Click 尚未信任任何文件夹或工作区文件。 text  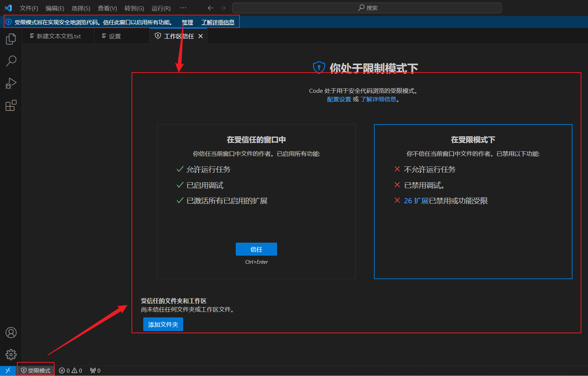tap(188, 310)
